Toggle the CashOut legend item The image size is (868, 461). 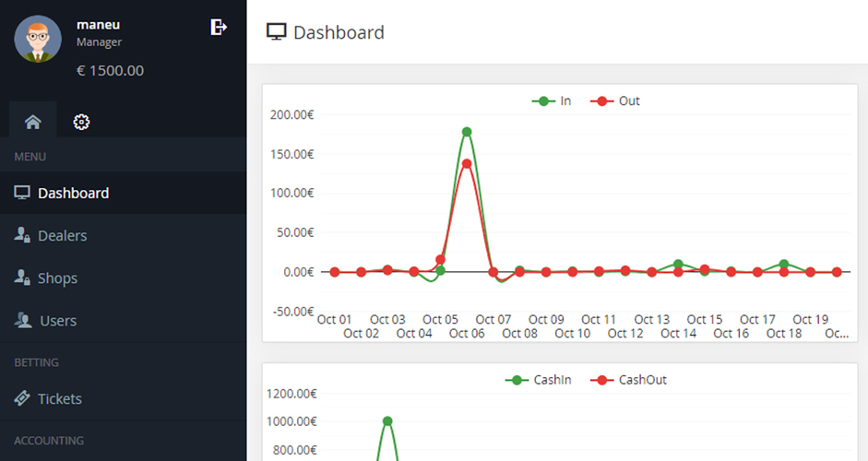(x=630, y=380)
